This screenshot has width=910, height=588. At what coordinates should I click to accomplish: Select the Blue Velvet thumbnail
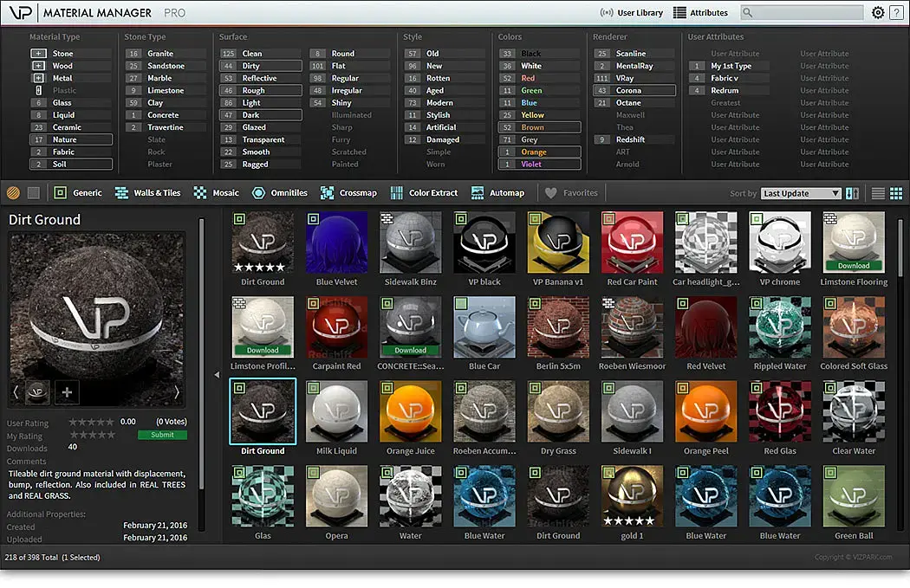pyautogui.click(x=336, y=242)
